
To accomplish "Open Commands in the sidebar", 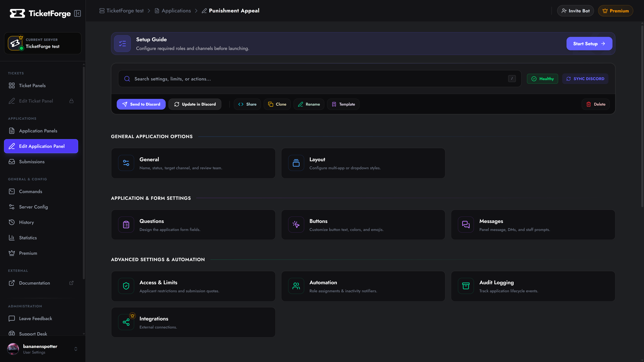I will [41, 191].
